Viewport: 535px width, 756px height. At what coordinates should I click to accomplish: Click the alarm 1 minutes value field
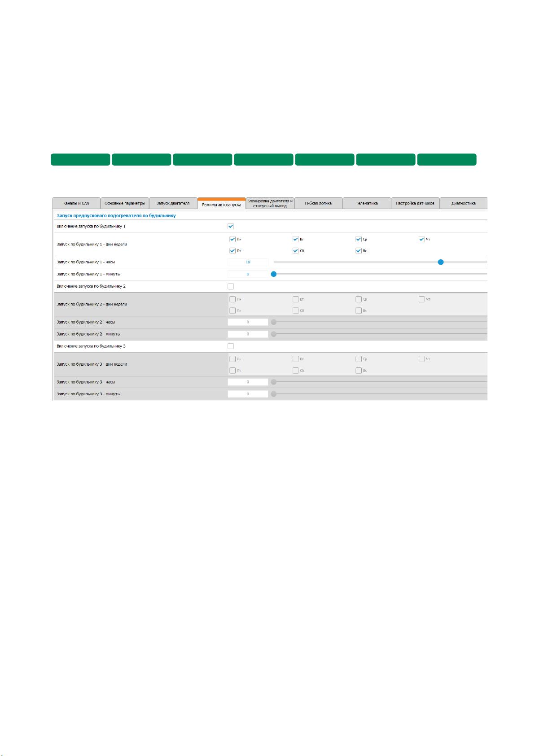coord(248,274)
